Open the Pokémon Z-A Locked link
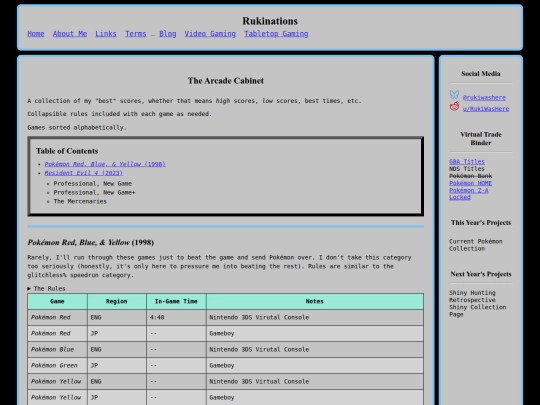The image size is (540, 405). [468, 194]
